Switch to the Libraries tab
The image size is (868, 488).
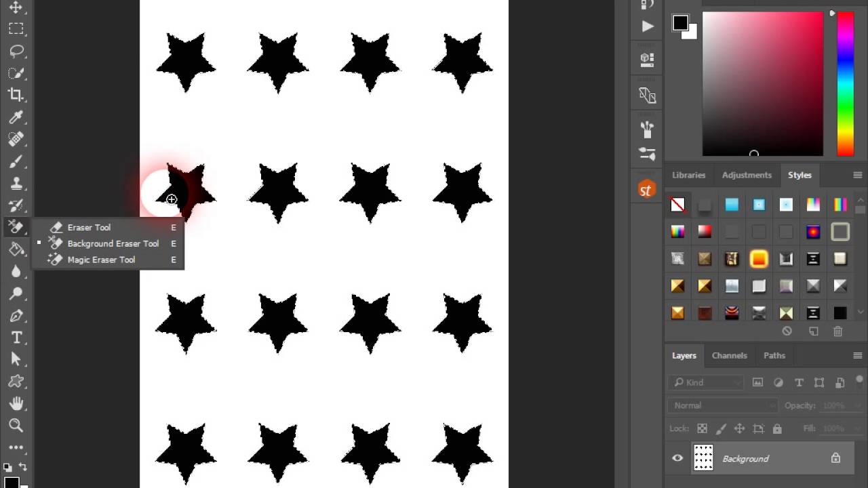pyautogui.click(x=688, y=175)
